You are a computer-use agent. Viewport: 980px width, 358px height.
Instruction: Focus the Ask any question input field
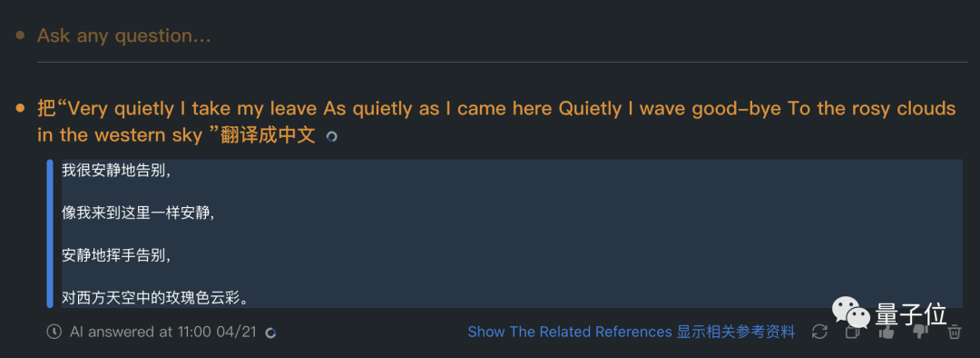500,35
